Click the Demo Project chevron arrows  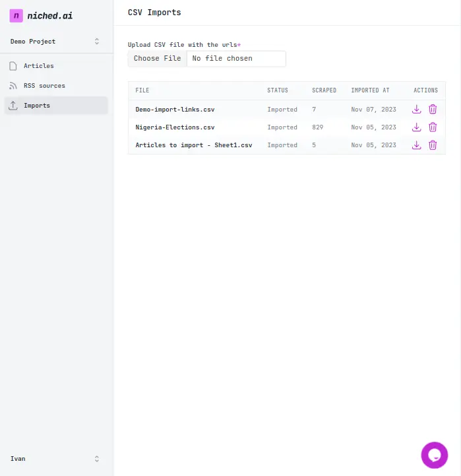[97, 42]
